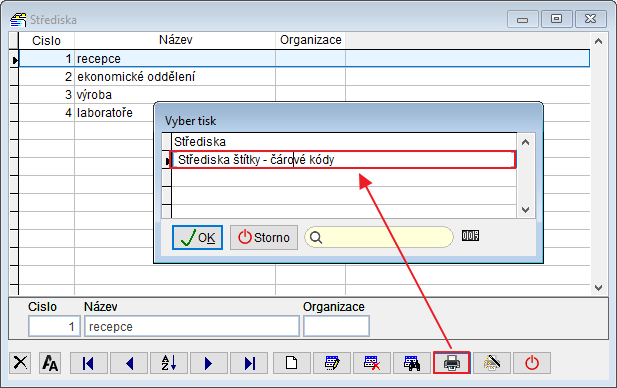Open the binoculars search tool
Screen dimensions: 617x388
412,362
